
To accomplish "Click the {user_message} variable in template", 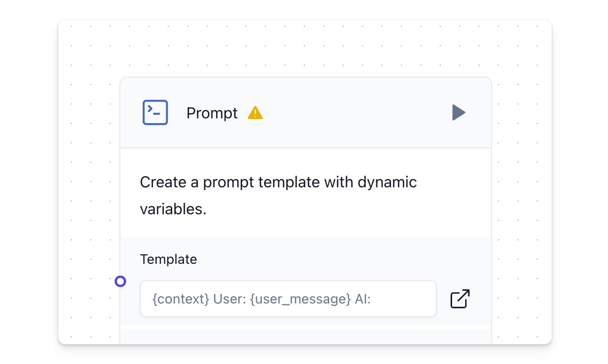I will 300,299.
